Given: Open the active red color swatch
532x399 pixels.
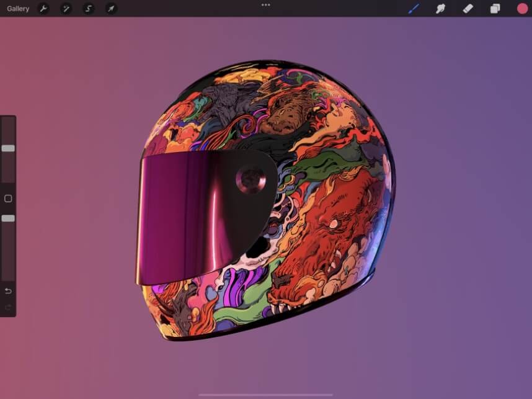Looking at the screenshot, I should click(x=521, y=8).
